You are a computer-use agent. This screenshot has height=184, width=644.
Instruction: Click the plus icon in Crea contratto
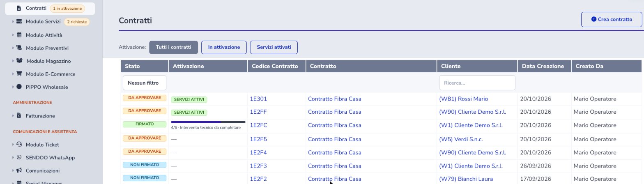[593, 19]
